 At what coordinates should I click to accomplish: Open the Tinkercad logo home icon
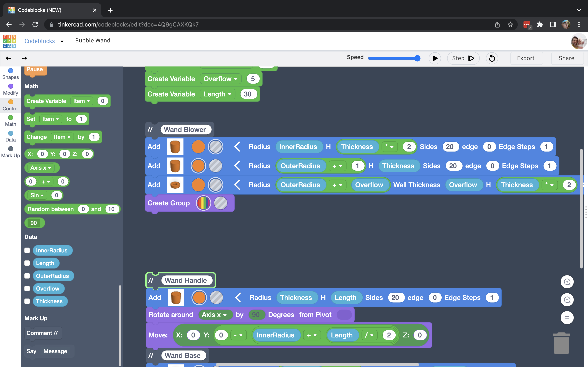tap(9, 41)
